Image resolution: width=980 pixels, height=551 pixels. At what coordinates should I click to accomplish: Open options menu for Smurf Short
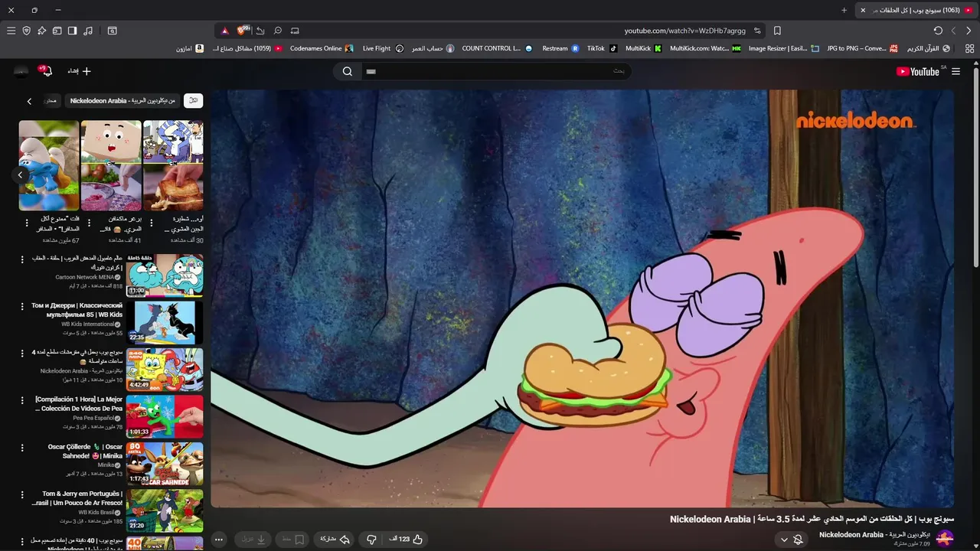pyautogui.click(x=27, y=223)
